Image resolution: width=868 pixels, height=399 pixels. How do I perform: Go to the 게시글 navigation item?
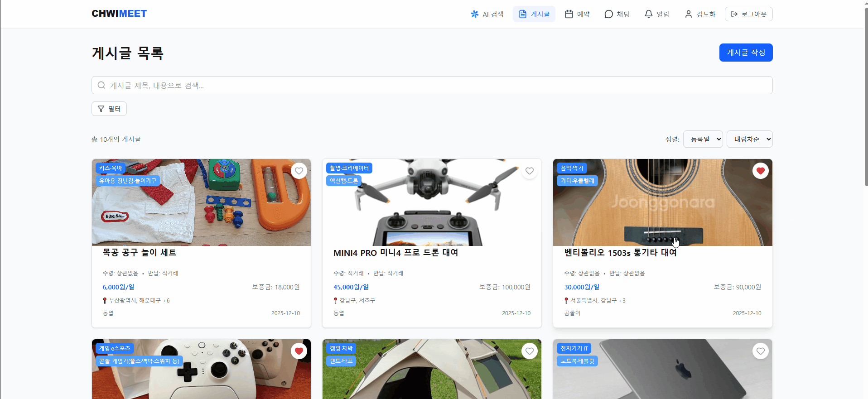tap(534, 14)
